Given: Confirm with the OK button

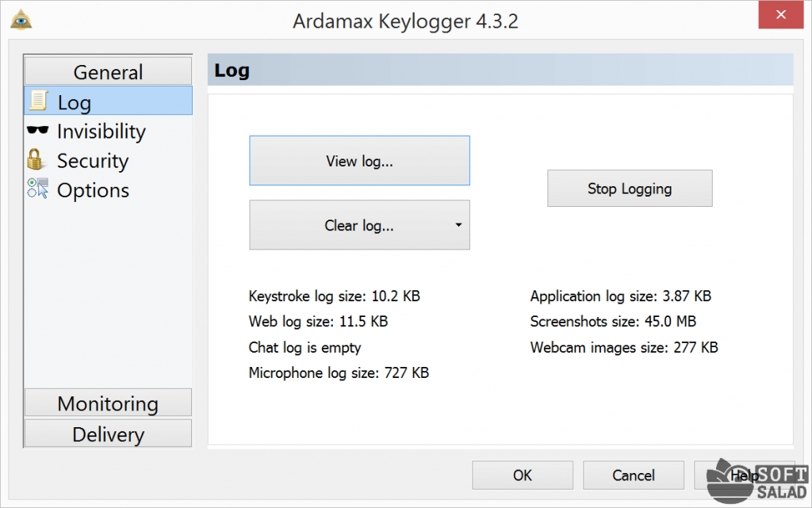Looking at the screenshot, I should click(x=522, y=476).
